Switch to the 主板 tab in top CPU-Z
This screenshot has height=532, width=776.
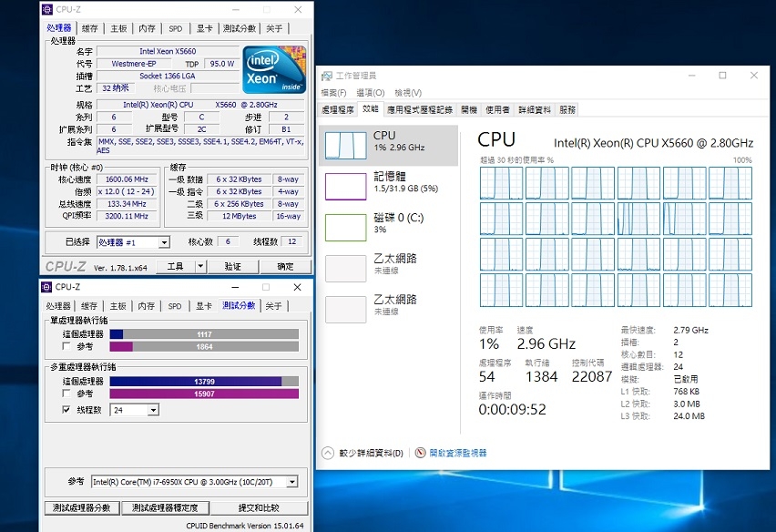click(118, 28)
